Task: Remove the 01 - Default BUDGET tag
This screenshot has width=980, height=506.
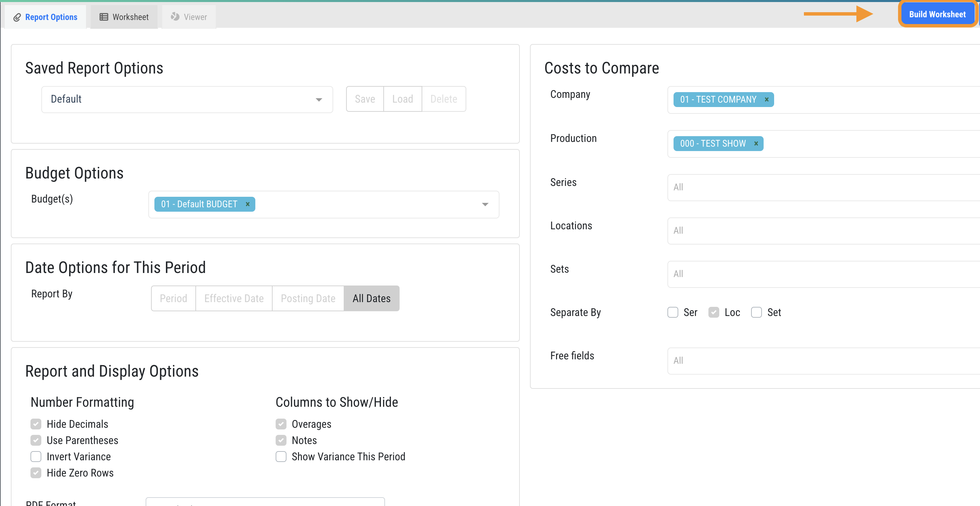Action: point(248,204)
